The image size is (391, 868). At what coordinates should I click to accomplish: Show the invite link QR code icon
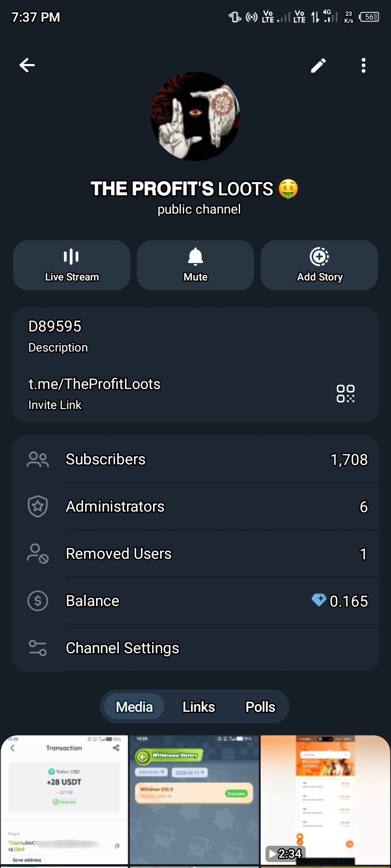coord(345,394)
